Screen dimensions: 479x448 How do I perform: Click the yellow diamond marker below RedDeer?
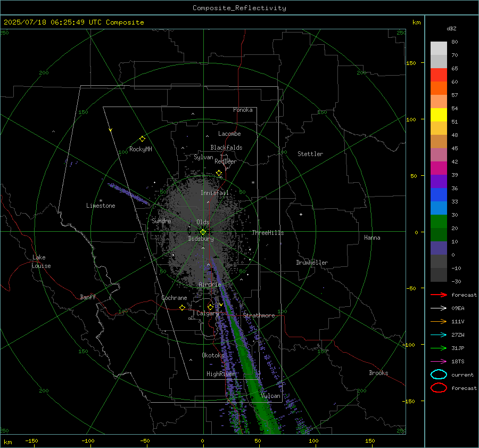coord(219,173)
